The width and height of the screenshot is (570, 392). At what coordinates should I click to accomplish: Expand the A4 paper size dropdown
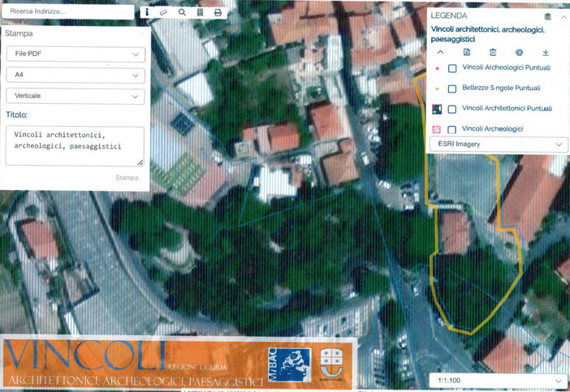(x=75, y=75)
